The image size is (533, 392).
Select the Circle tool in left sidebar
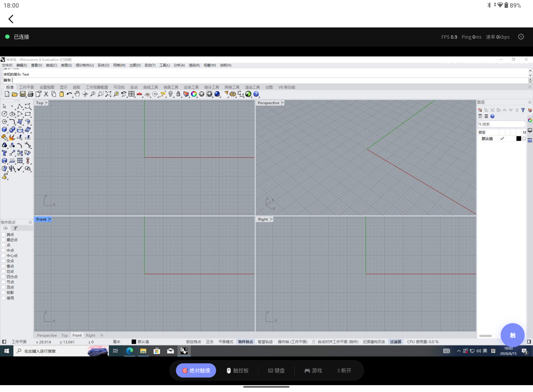coord(4,114)
